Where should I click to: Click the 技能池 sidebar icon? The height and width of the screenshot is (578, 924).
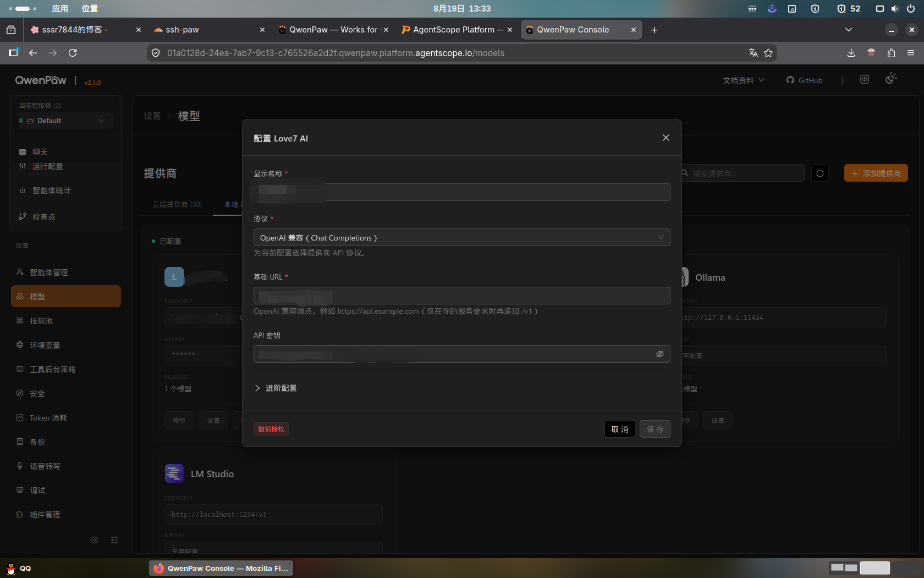point(20,320)
